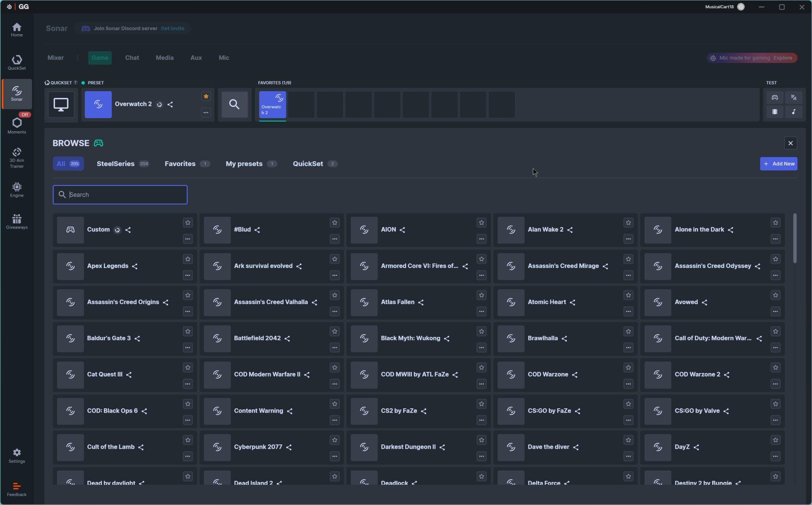The height and width of the screenshot is (505, 812).
Task: Unfavorite the Overwatch 2 active preset star
Action: click(x=206, y=96)
